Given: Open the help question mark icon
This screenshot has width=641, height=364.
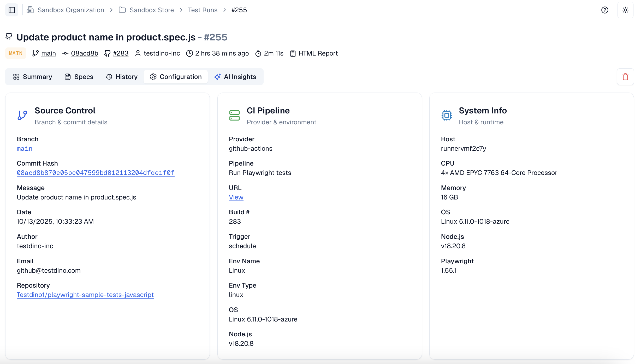Looking at the screenshot, I should [x=604, y=10].
